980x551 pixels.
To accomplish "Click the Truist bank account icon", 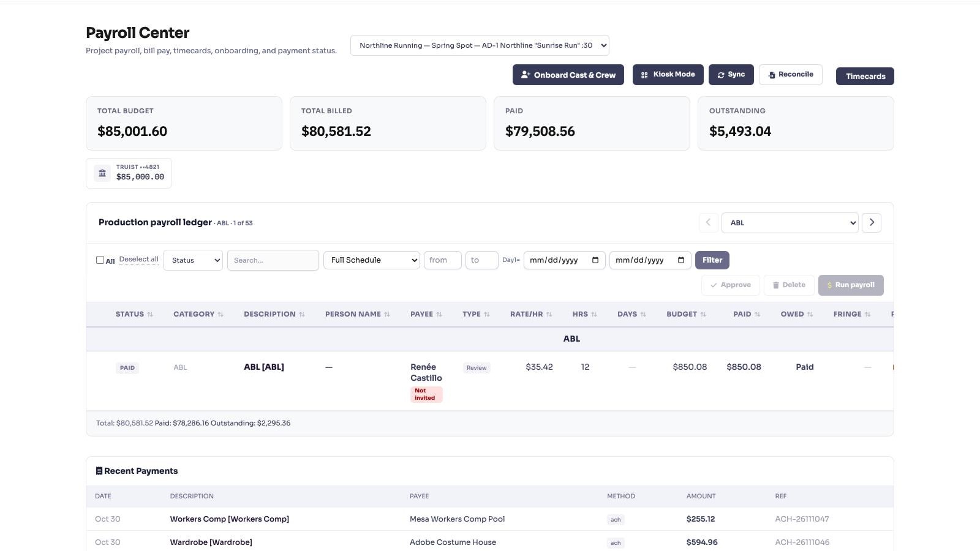I will pyautogui.click(x=102, y=173).
